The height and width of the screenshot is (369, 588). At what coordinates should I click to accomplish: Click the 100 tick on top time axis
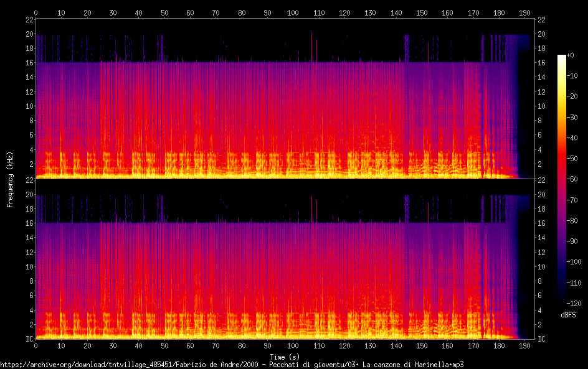(293, 12)
